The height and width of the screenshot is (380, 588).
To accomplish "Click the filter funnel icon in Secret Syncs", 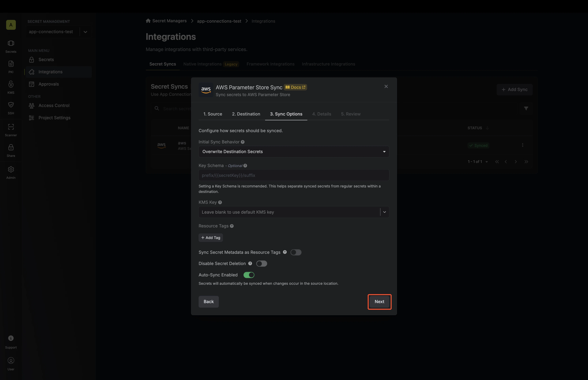I will point(526,108).
